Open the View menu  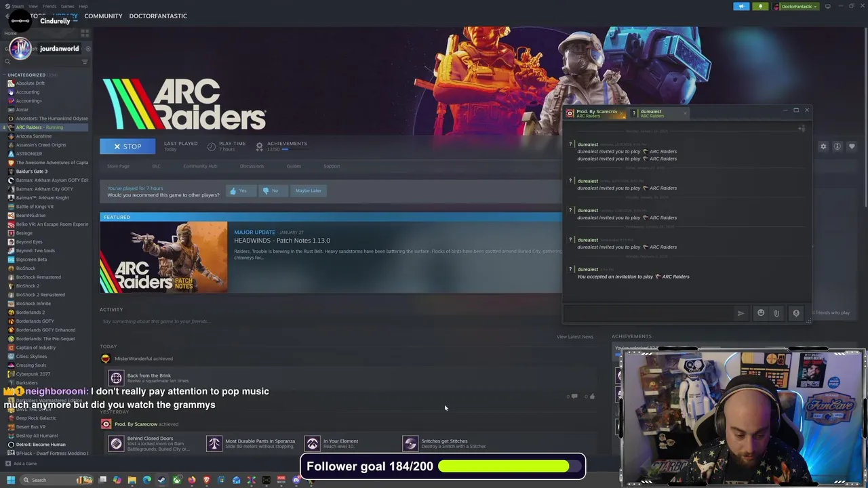coord(33,6)
